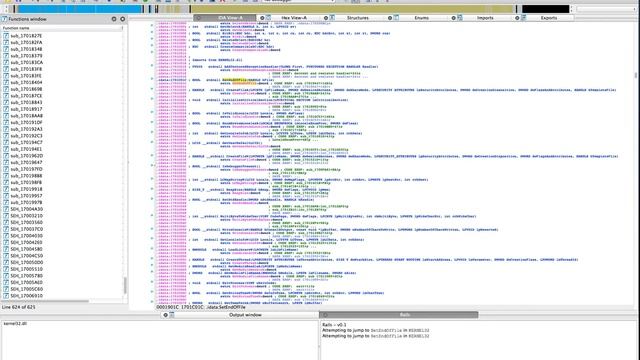Click function icon beside SEH_17004A30

(6, 209)
